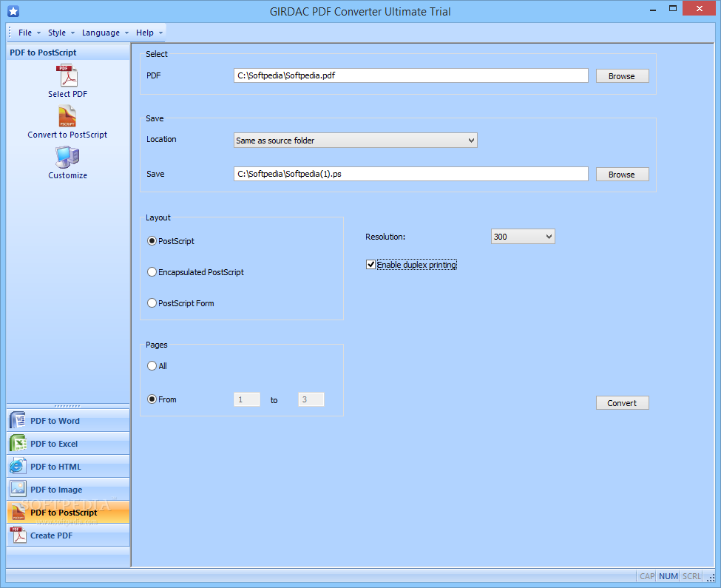This screenshot has width=721, height=588.
Task: Open the File menu
Action: 25,33
